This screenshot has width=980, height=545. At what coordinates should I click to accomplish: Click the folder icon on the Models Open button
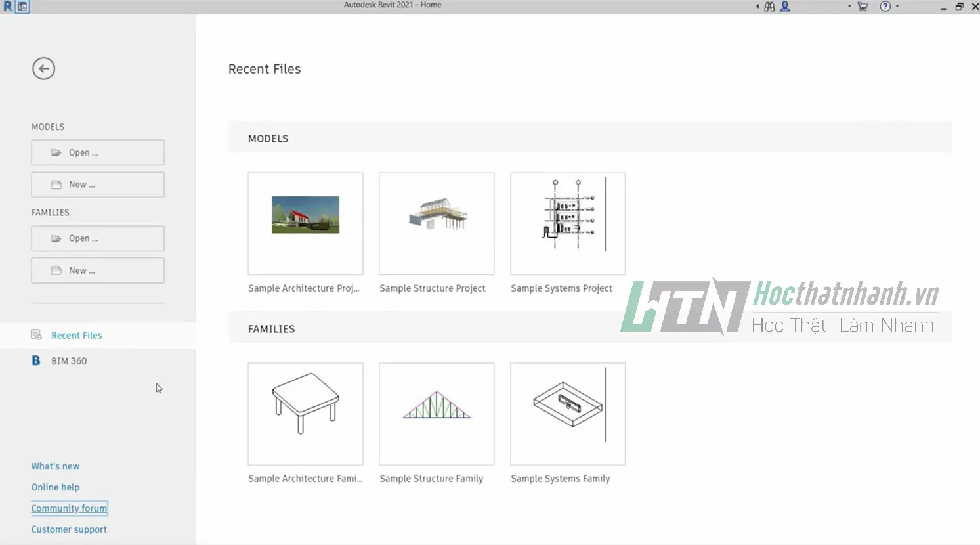tap(56, 152)
